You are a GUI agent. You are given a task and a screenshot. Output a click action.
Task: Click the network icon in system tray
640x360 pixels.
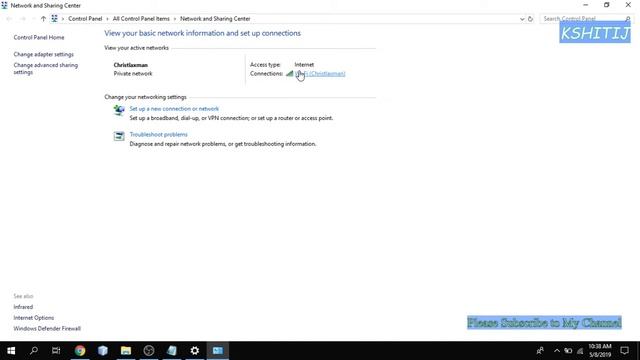pyautogui.click(x=580, y=351)
